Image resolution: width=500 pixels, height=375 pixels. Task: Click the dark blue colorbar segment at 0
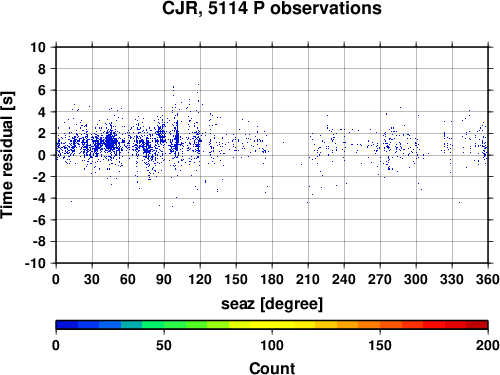67,325
